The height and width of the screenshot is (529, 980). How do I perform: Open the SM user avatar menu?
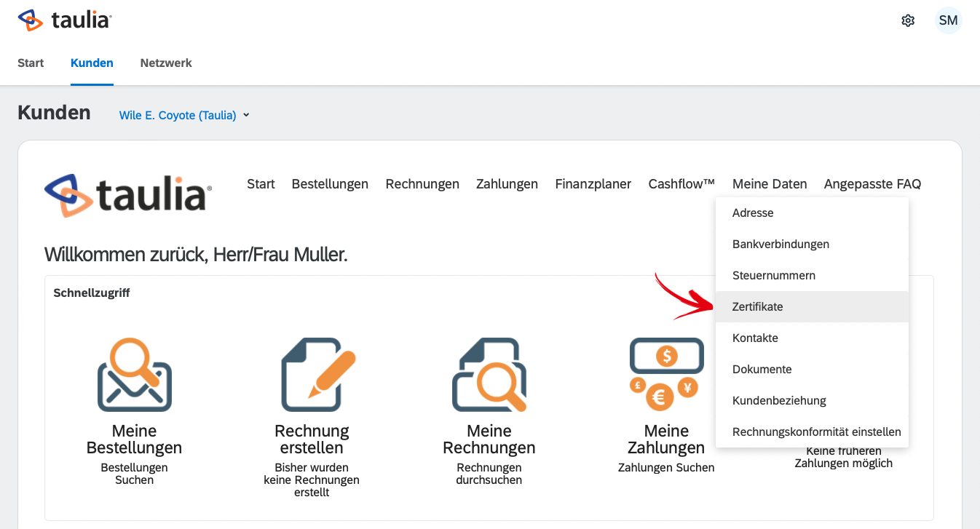tap(948, 20)
